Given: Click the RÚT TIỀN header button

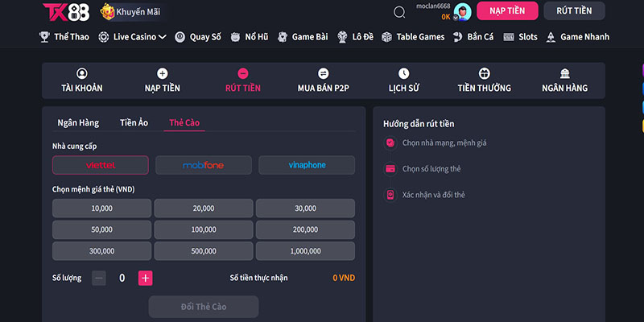Looking at the screenshot, I should tap(574, 11).
